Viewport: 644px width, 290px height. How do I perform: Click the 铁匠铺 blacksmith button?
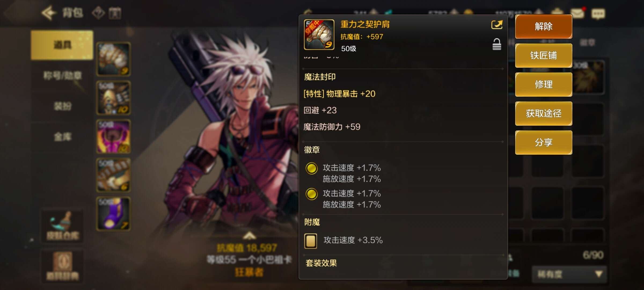coord(544,55)
